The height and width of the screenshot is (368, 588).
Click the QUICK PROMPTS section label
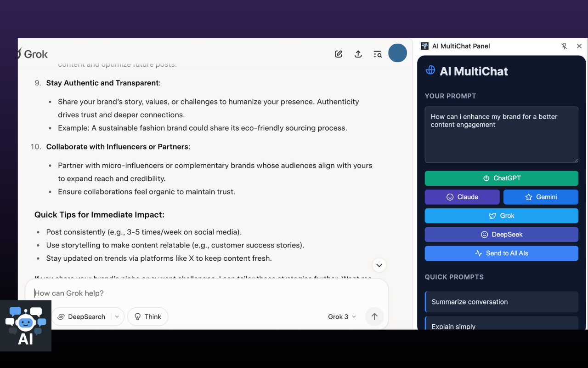pos(454,277)
